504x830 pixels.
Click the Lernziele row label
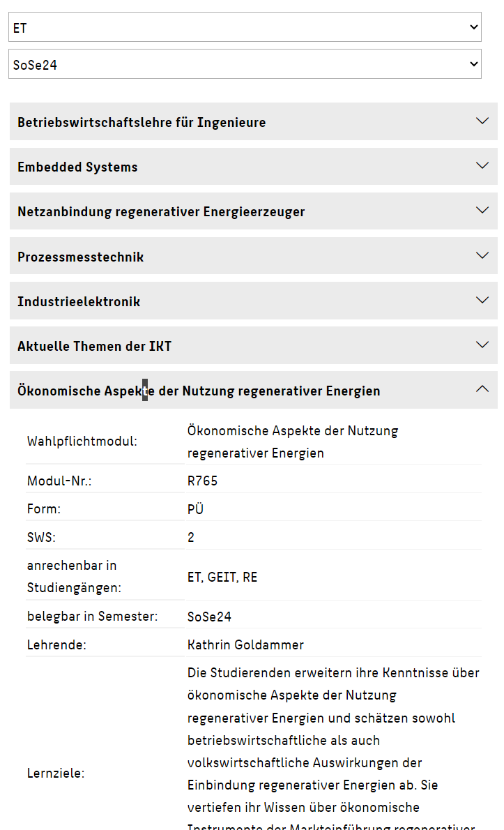pos(56,774)
